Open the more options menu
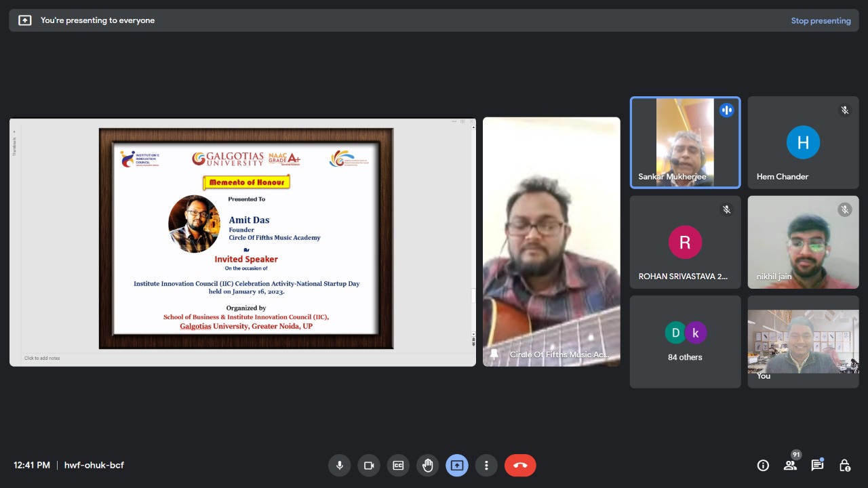 [486, 466]
